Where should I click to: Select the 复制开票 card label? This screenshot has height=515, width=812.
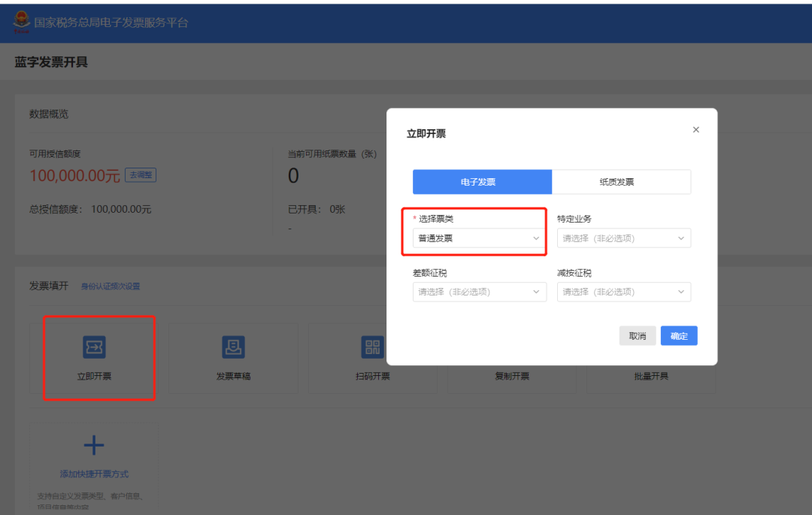[512, 376]
